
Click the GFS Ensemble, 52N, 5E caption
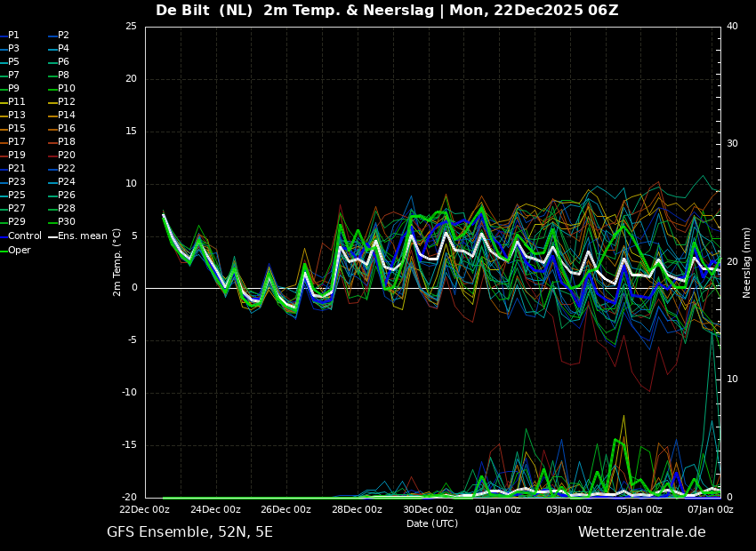tap(189, 532)
